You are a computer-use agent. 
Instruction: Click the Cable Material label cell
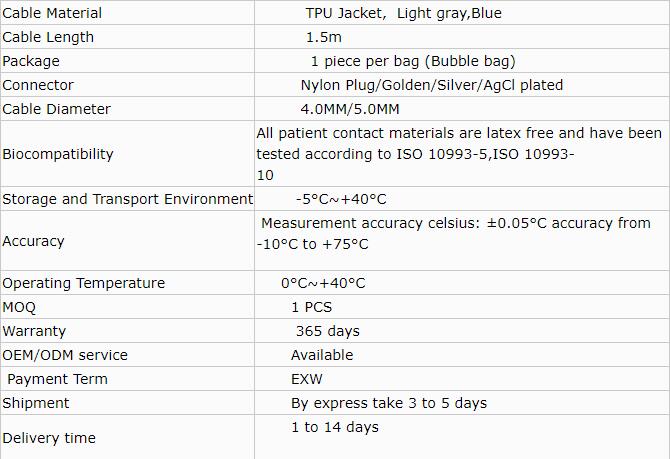coord(52,13)
